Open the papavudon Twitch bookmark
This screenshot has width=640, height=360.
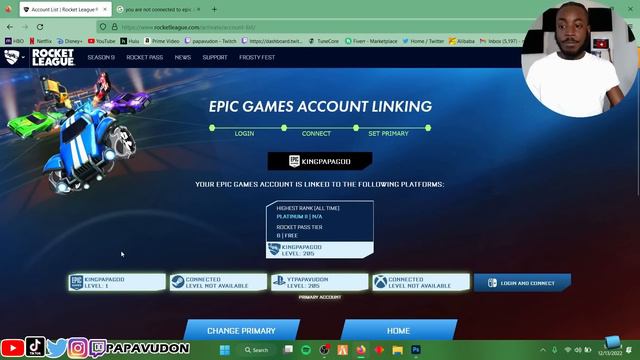pos(211,41)
